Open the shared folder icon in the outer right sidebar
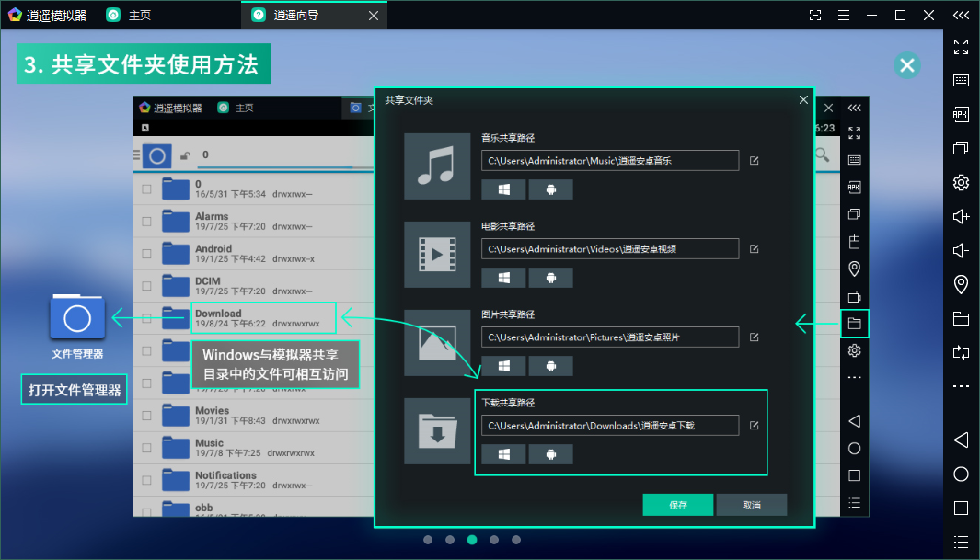Image resolution: width=980 pixels, height=560 pixels. (x=961, y=318)
